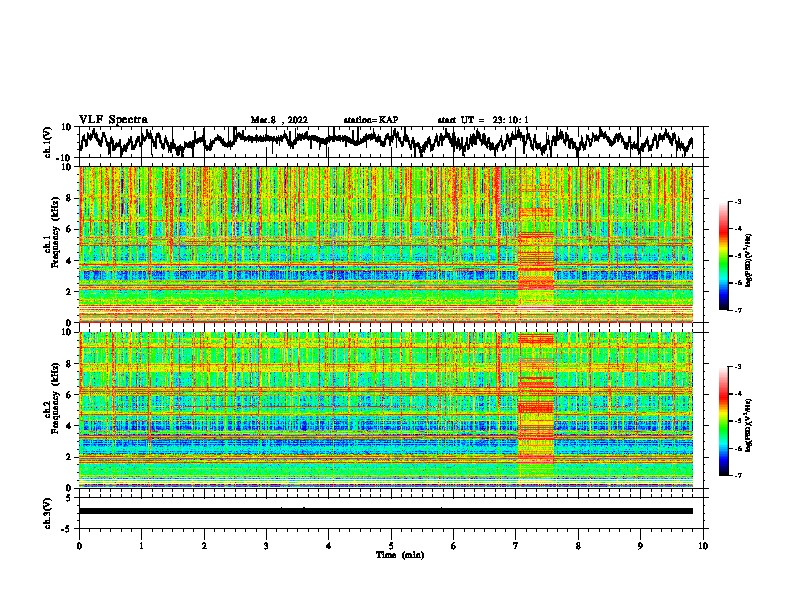Click the "5" tick on the time axis
The image size is (792, 612).
click(x=391, y=546)
